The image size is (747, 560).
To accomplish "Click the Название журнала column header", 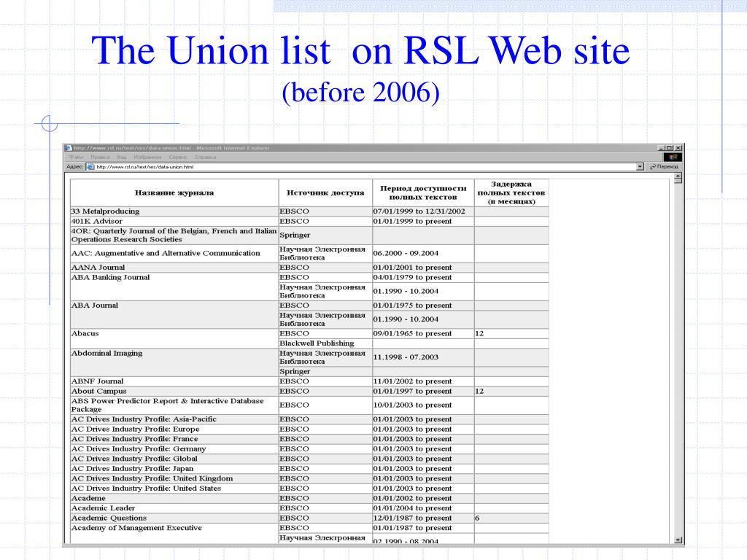I will coord(173,192).
